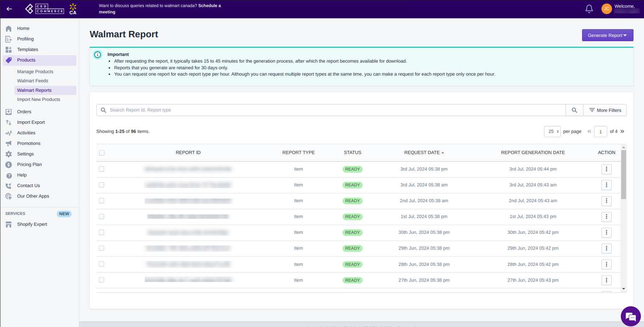Open the Generate Report dropdown

point(608,35)
